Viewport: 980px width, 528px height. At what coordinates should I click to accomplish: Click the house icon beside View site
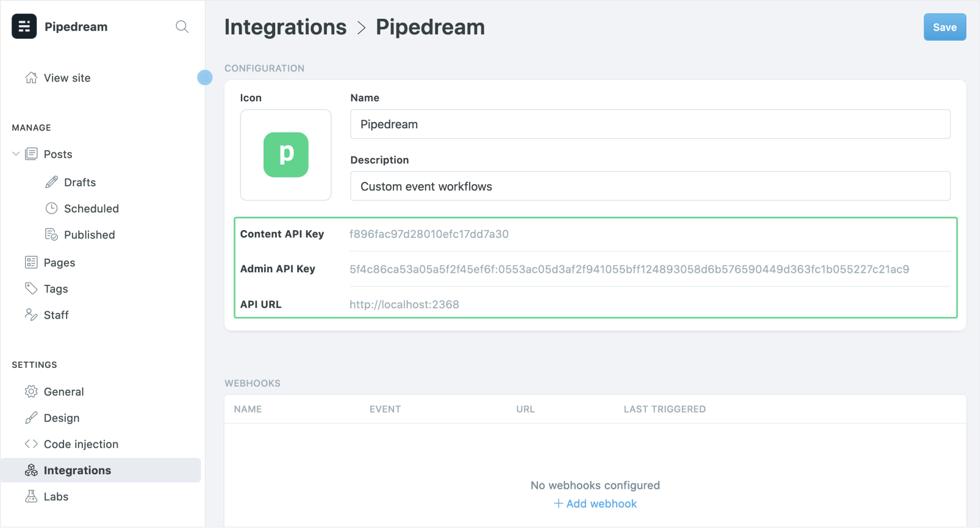[x=31, y=78]
